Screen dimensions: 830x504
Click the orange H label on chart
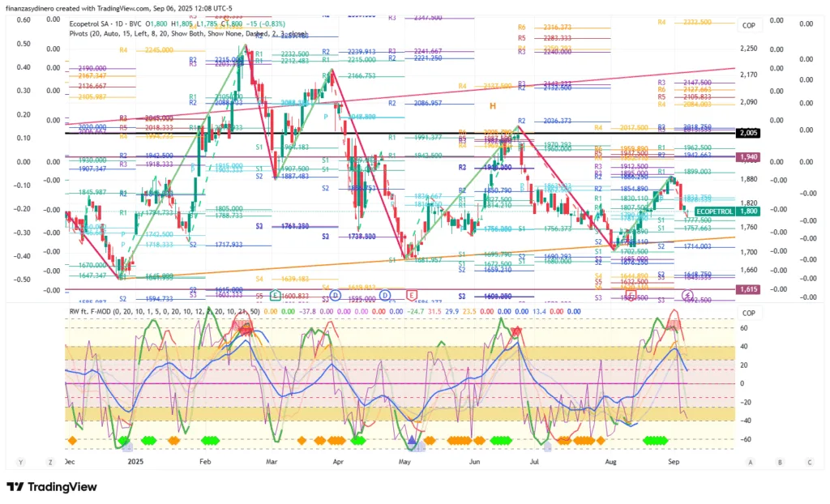tap(492, 106)
